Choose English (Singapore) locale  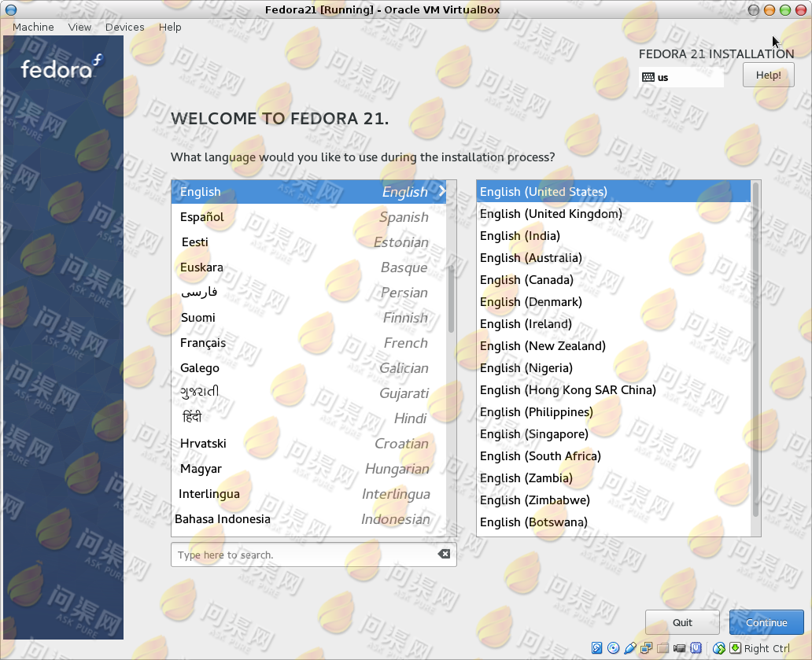pyautogui.click(x=614, y=433)
